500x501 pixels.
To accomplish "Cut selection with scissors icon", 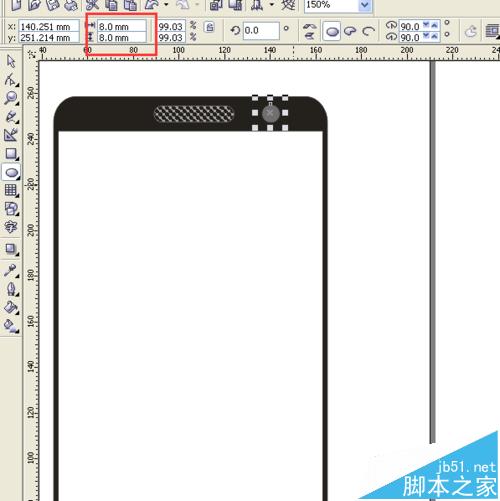I will click(92, 5).
